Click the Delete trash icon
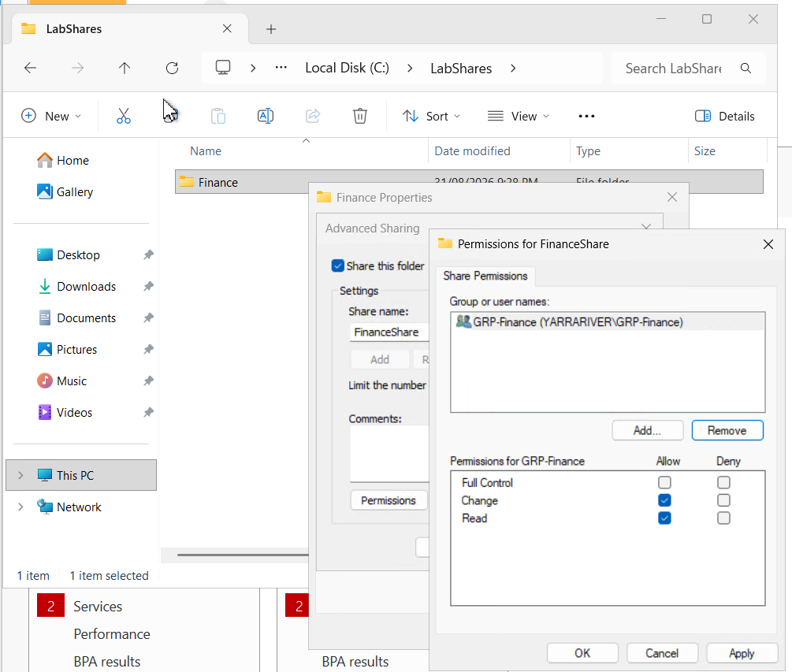The width and height of the screenshot is (792, 672). pos(359,116)
